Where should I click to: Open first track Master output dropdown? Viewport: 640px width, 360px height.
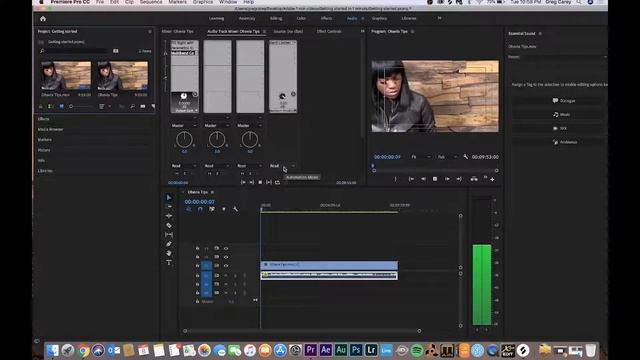pyautogui.click(x=184, y=125)
